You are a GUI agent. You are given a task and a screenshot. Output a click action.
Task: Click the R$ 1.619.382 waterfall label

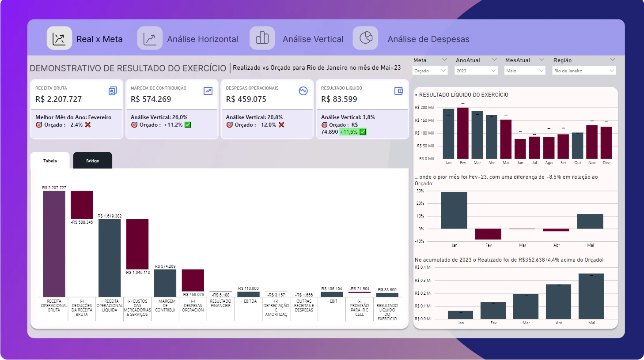pyautogui.click(x=110, y=216)
